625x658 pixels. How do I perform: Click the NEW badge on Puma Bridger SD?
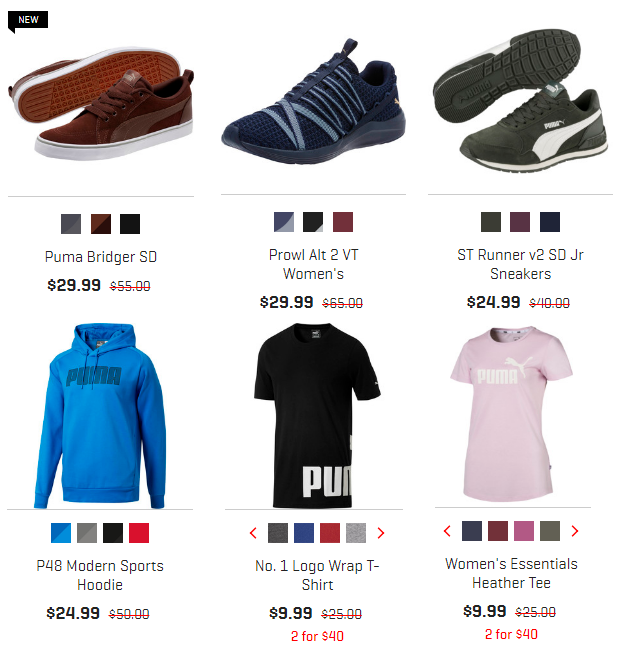tap(28, 21)
